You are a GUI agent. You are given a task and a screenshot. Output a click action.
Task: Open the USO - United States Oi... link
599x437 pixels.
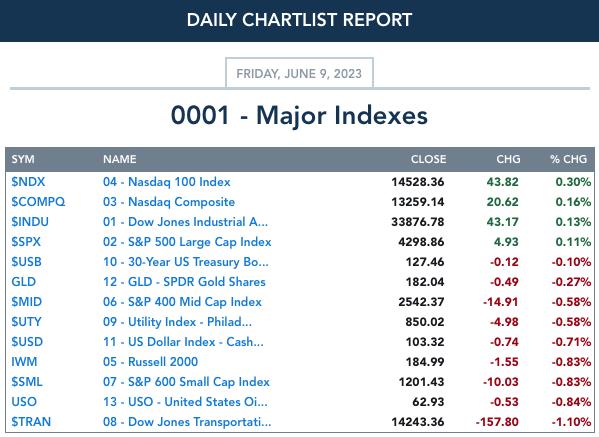(x=185, y=402)
